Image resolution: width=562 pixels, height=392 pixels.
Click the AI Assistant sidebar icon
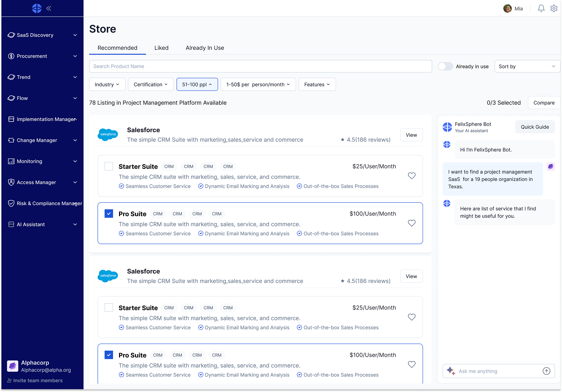pyautogui.click(x=11, y=224)
